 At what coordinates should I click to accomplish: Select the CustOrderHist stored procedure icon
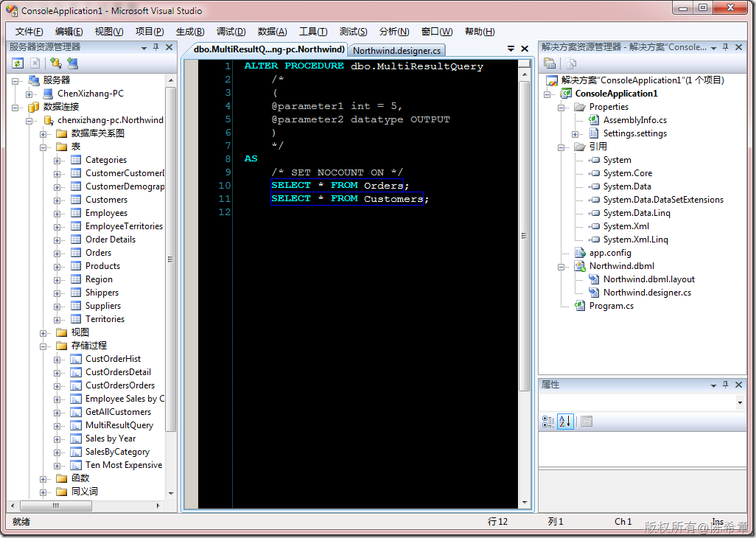pos(76,359)
